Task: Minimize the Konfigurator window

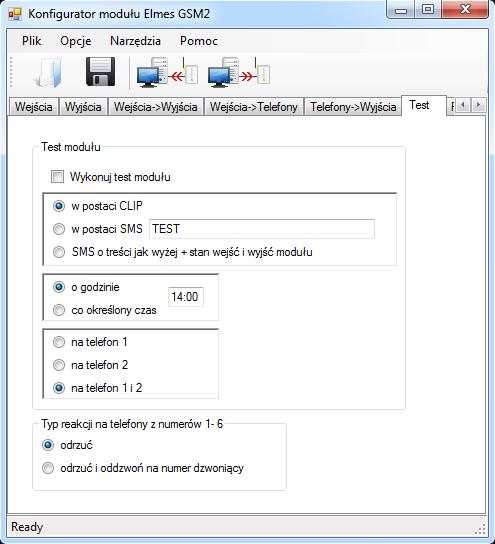Action: click(x=401, y=10)
